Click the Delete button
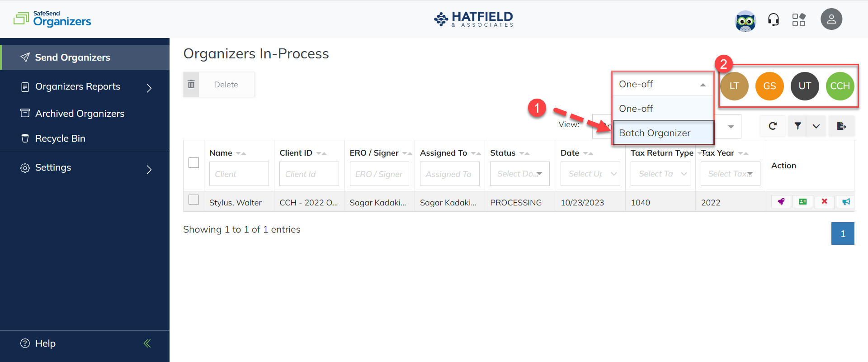Screen dimensions: 868x362 [x=226, y=84]
